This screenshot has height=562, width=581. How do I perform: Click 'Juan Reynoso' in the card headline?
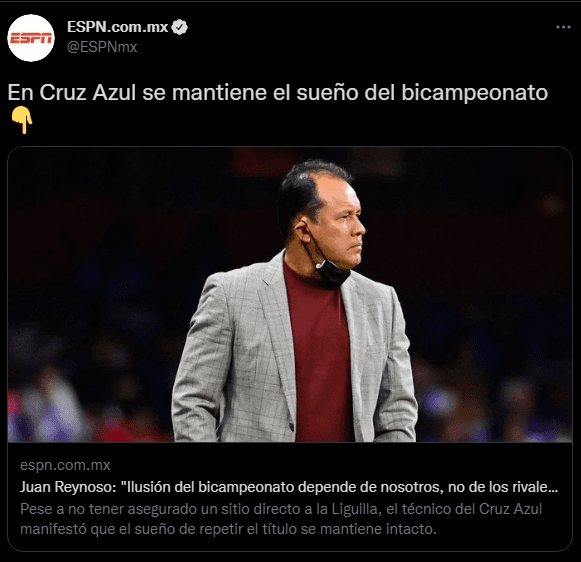click(68, 487)
